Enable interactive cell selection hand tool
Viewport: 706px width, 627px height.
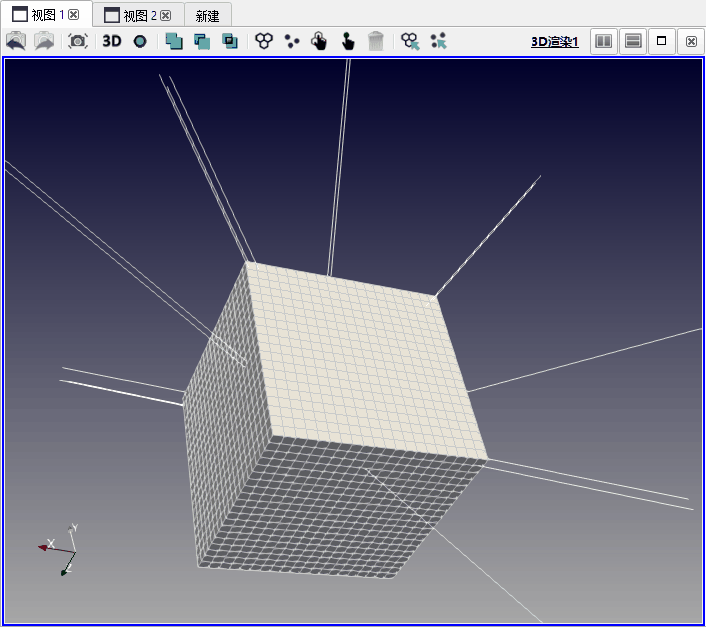click(x=319, y=41)
